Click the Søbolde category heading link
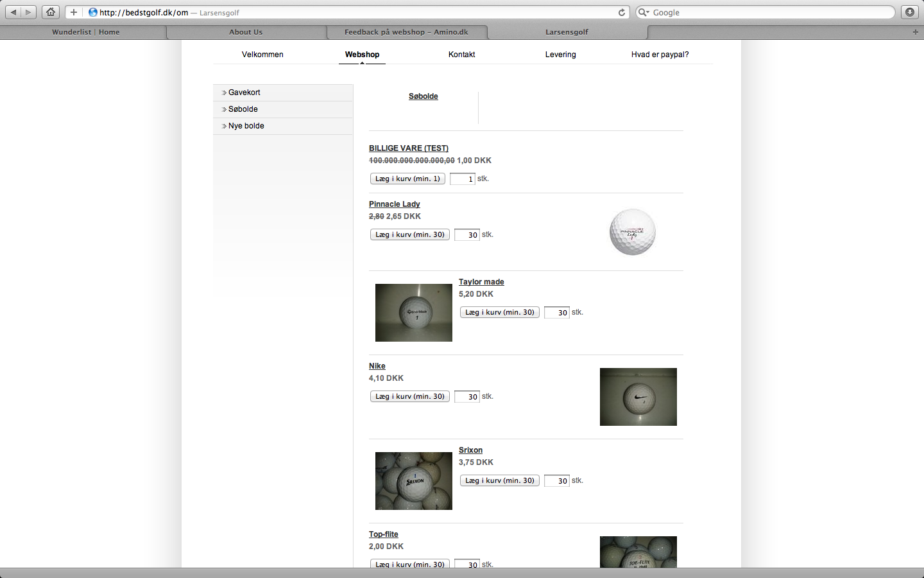Image resolution: width=924 pixels, height=578 pixels. [424, 96]
